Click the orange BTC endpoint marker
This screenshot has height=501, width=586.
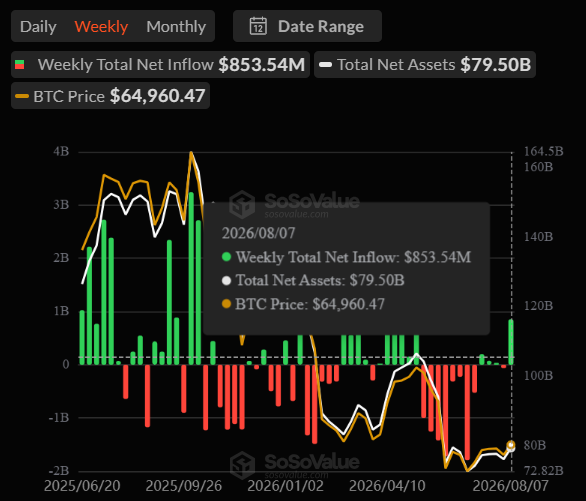click(x=511, y=445)
